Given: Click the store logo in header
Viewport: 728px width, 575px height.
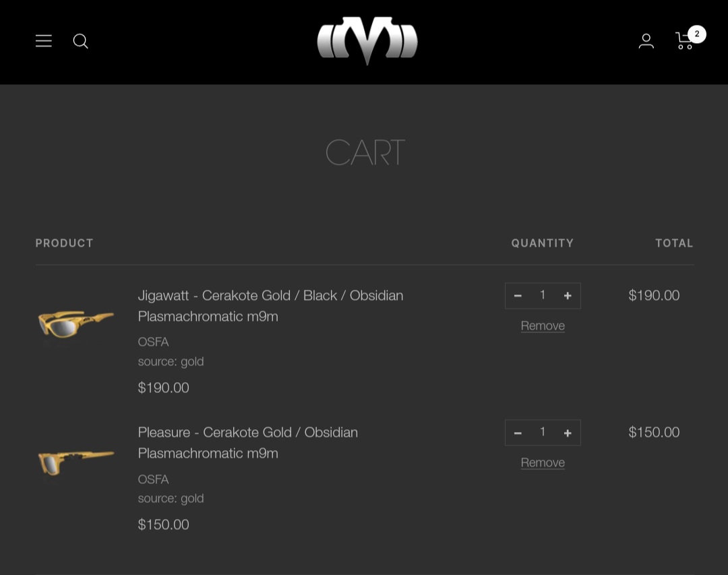Looking at the screenshot, I should (x=367, y=40).
